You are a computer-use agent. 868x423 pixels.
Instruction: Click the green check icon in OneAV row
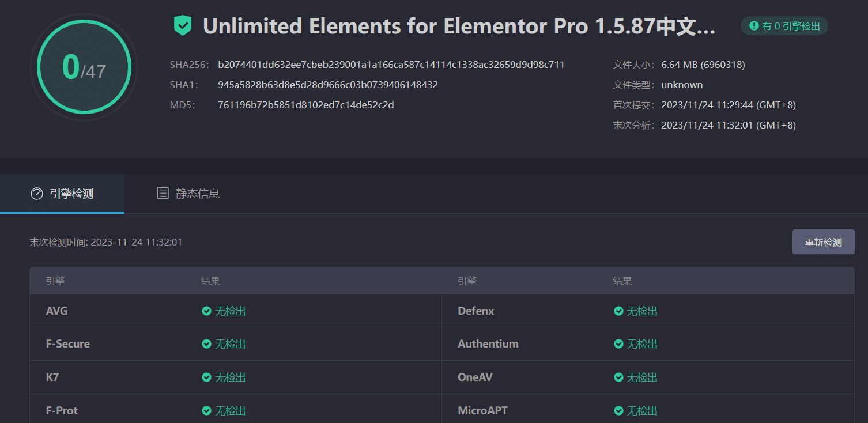pos(618,377)
